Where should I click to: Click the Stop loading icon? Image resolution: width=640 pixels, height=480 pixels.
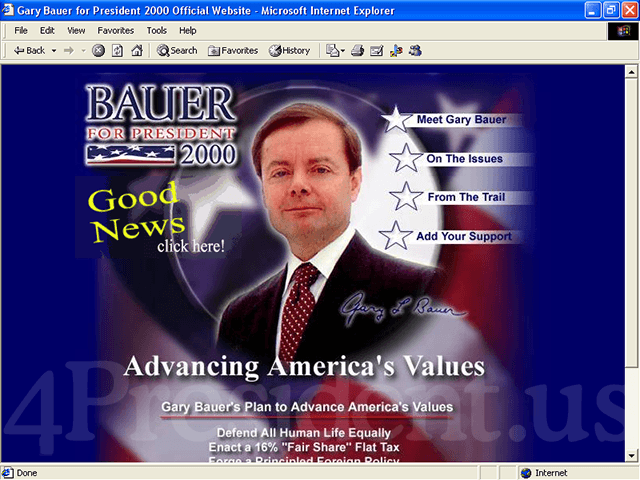click(98, 51)
